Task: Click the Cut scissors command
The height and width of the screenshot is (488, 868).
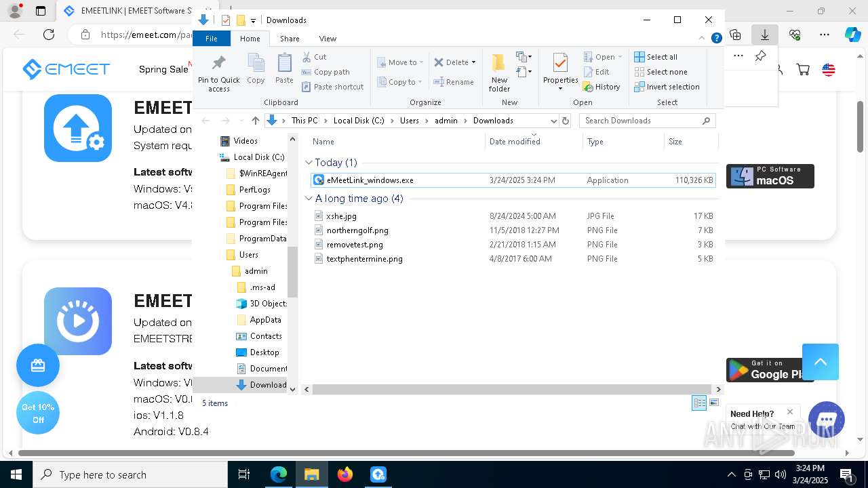Action: [314, 57]
